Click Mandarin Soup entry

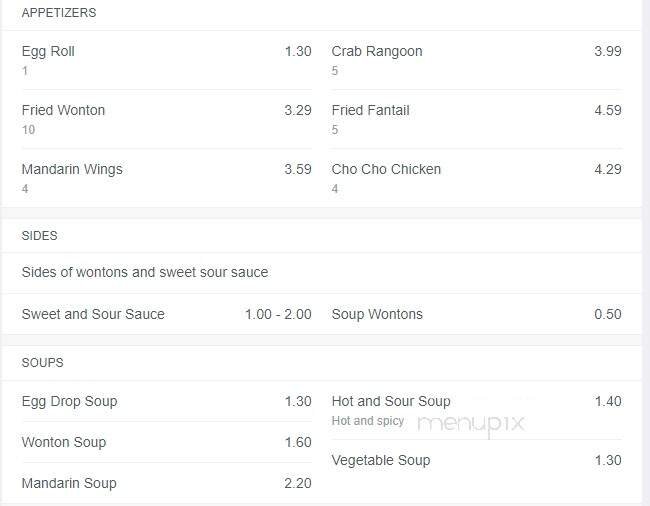pos(69,484)
